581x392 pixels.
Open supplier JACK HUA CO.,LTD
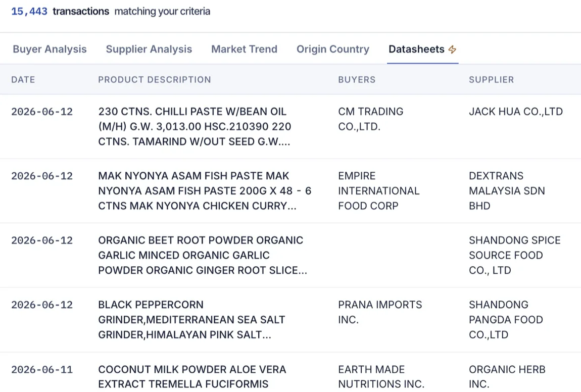tap(516, 112)
